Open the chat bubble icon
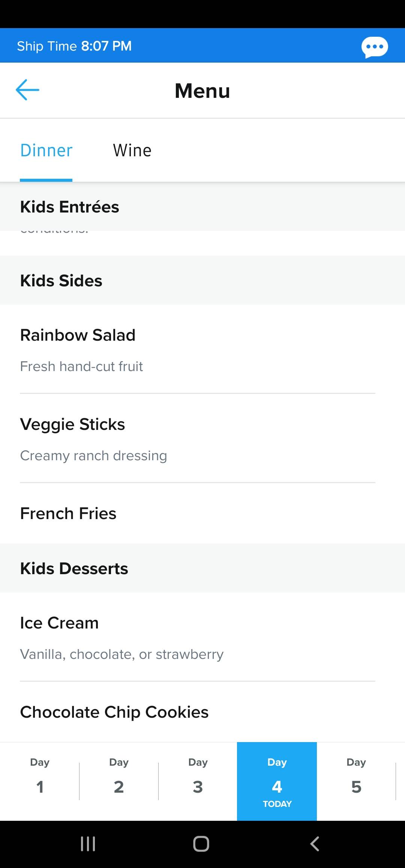This screenshot has height=868, width=405. pos(375,47)
